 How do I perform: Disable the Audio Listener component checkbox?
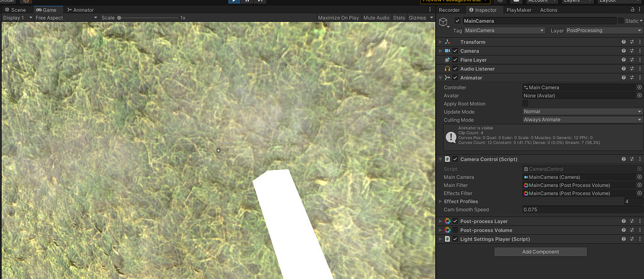(455, 69)
